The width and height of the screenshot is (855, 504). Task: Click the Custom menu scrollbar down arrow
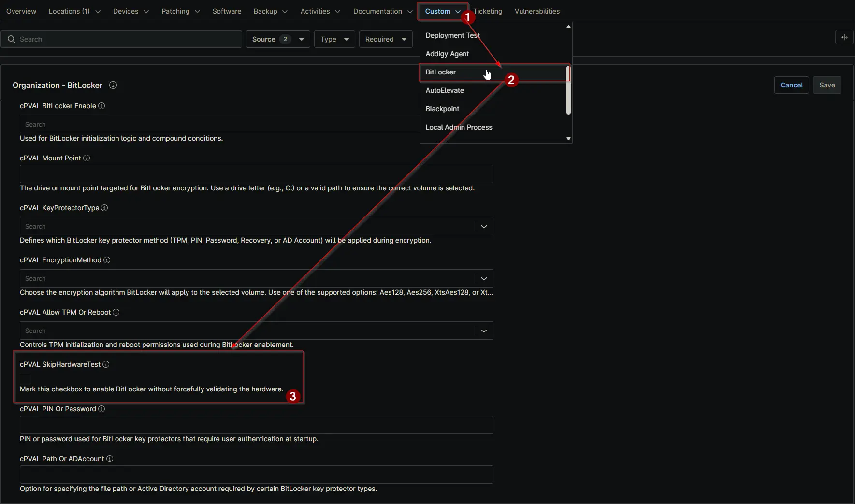pos(568,139)
